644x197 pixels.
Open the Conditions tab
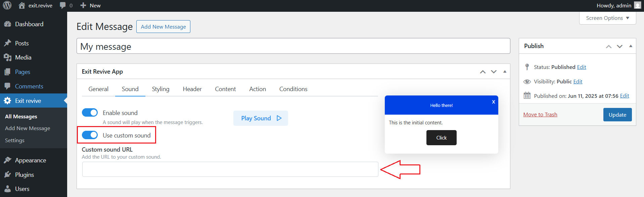[x=293, y=89]
